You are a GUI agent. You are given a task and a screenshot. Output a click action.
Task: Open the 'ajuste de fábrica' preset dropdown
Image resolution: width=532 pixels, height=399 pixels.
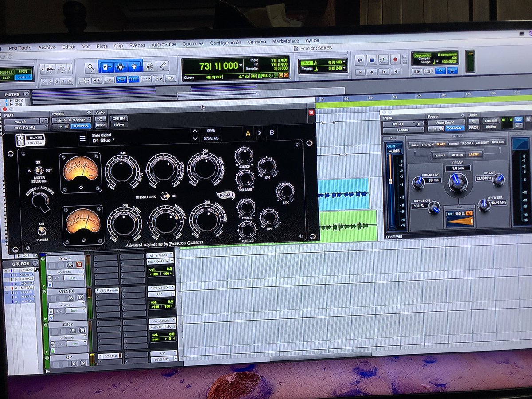[71, 120]
